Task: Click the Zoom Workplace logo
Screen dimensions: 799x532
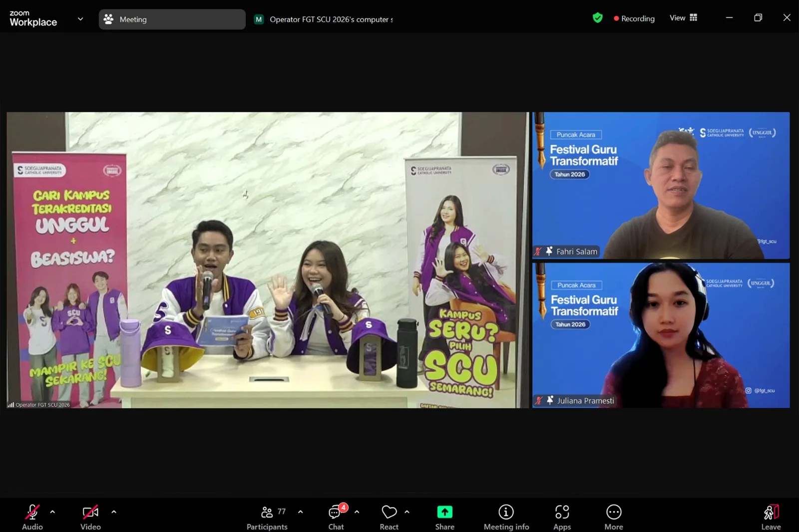Action: (x=33, y=18)
